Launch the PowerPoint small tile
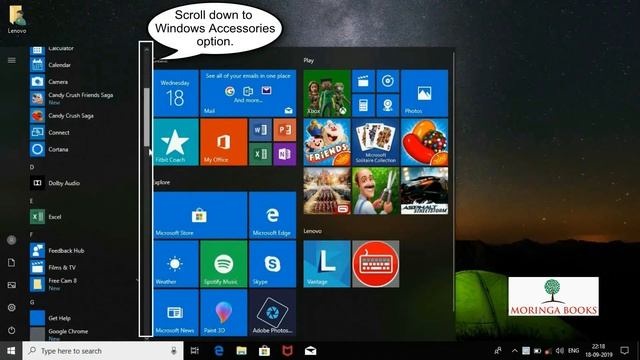 click(285, 130)
